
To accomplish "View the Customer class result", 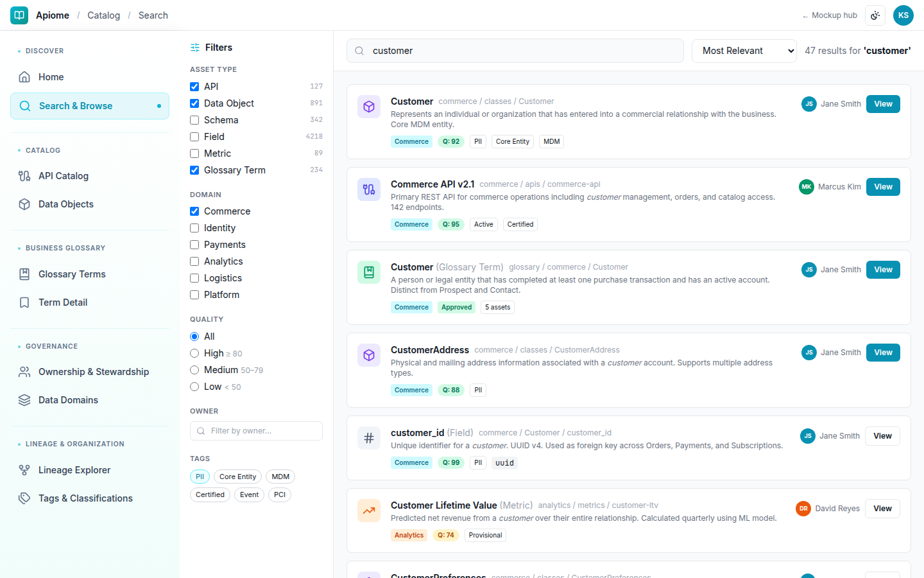I will [x=883, y=104].
